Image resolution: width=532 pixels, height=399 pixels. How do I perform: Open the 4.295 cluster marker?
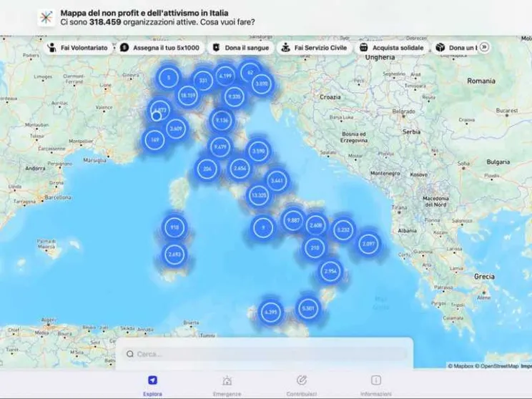270,312
